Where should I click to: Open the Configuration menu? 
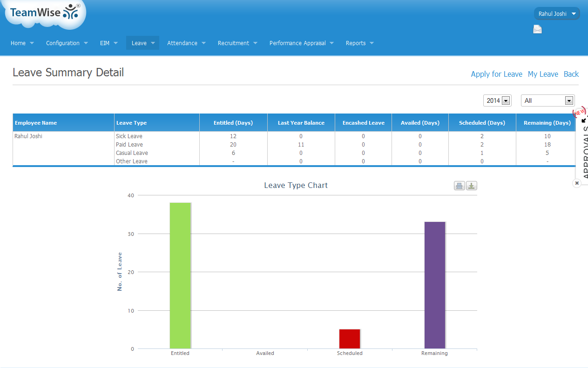(67, 43)
